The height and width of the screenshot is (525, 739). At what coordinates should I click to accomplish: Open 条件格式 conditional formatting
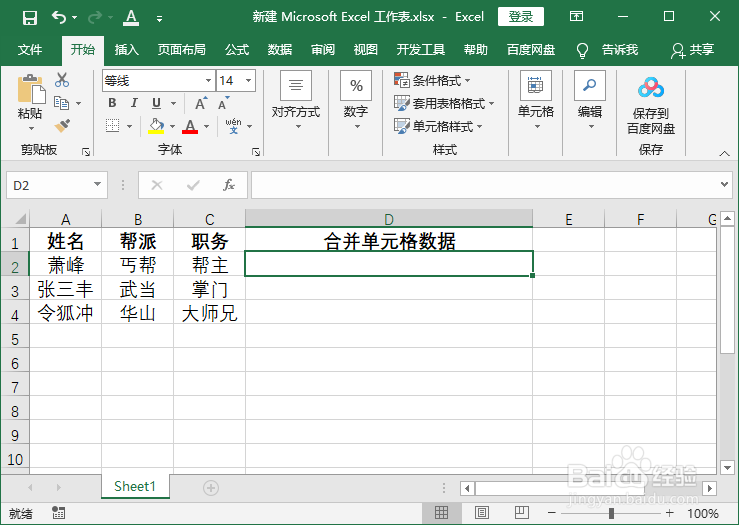pyautogui.click(x=432, y=80)
